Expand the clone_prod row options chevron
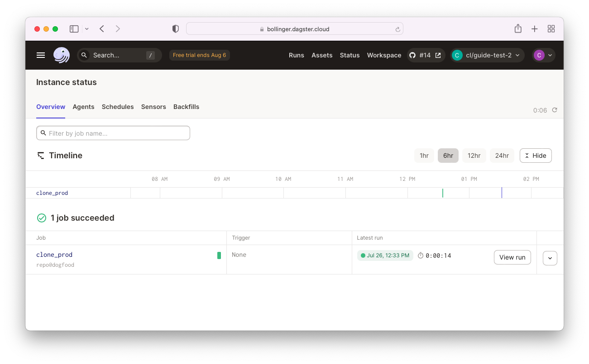The width and height of the screenshot is (589, 364). point(550,258)
